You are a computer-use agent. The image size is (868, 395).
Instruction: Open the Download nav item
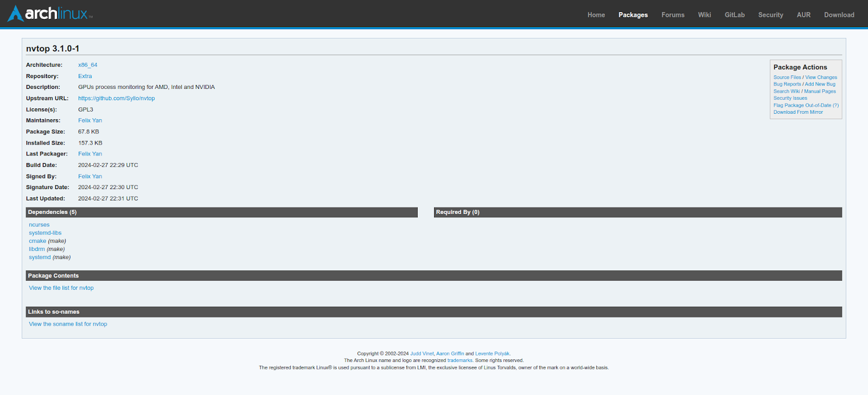pyautogui.click(x=839, y=15)
